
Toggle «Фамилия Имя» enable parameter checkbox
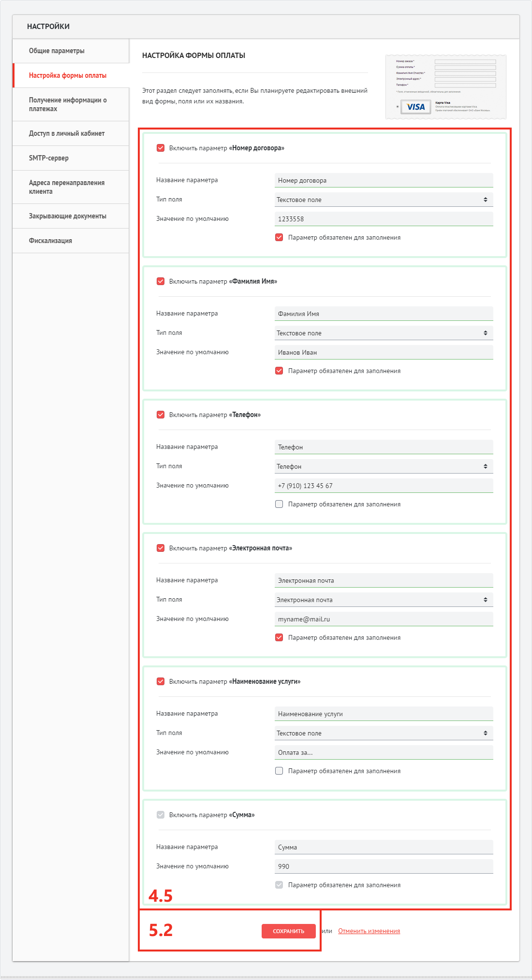(161, 281)
